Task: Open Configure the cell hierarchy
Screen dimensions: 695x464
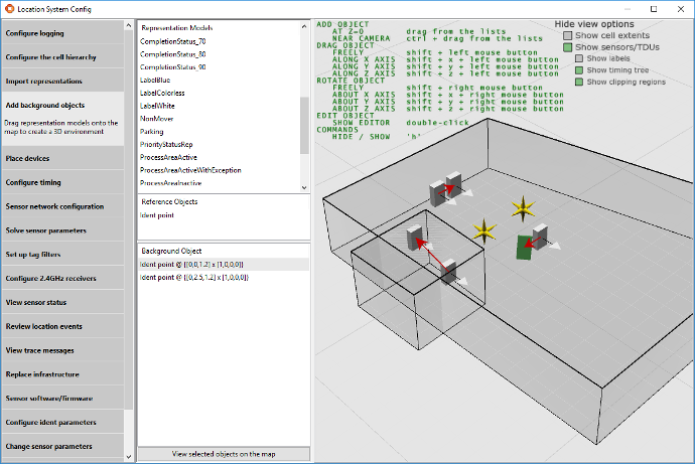Action: 63,57
